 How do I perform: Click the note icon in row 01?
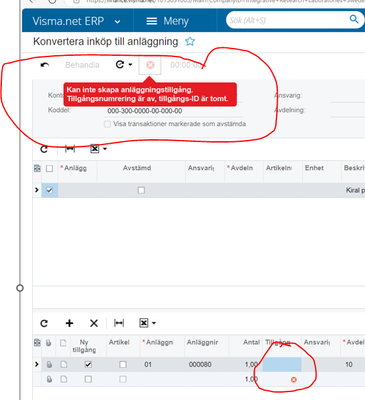coord(63,365)
